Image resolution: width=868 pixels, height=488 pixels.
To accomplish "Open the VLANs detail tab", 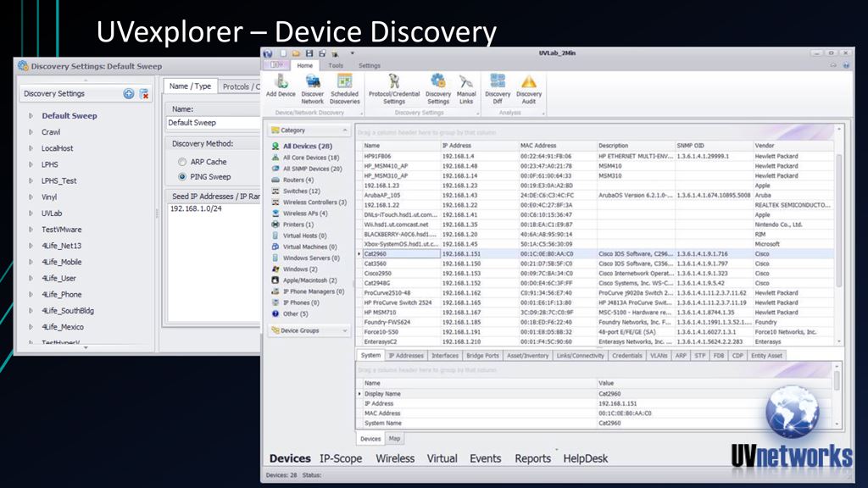I will tap(659, 356).
